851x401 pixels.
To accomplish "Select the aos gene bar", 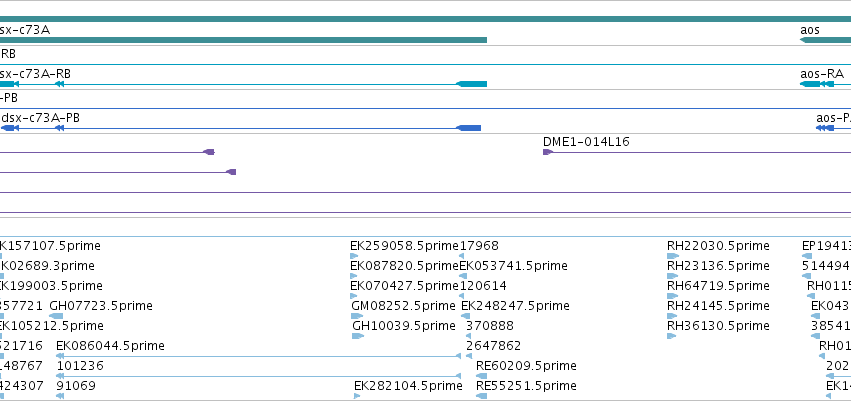I will (825, 40).
